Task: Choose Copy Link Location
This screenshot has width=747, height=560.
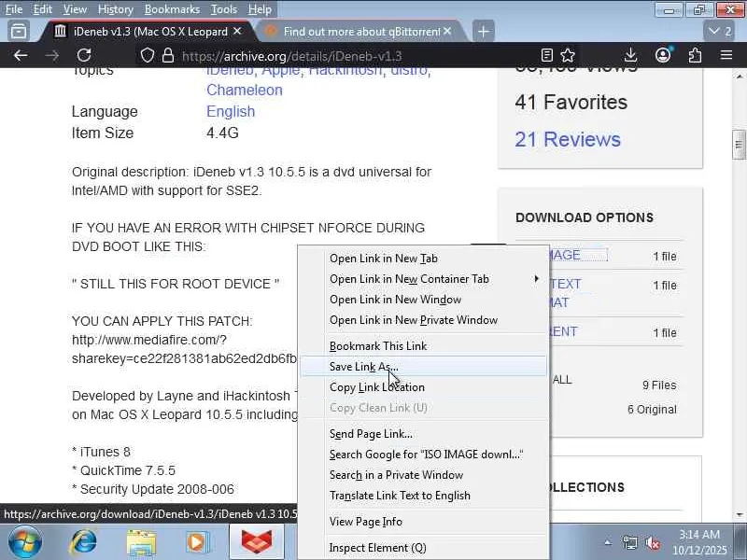Action: [424, 387]
